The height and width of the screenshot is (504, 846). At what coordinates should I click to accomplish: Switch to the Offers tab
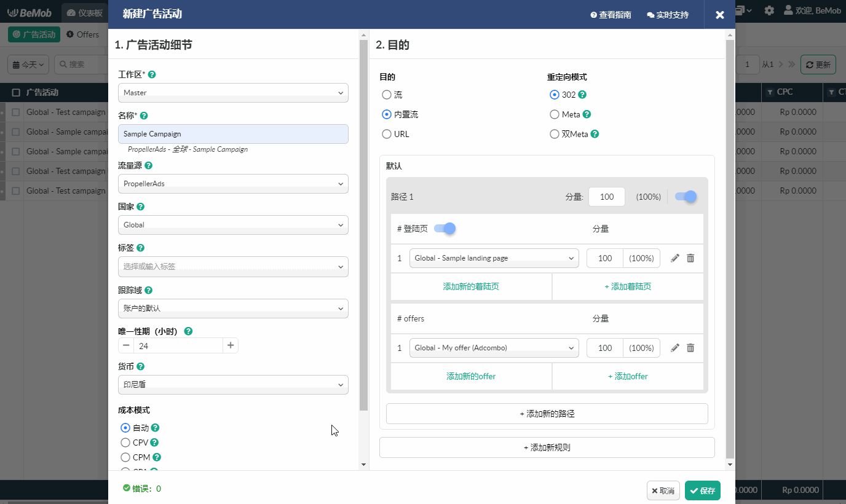pyautogui.click(x=82, y=34)
